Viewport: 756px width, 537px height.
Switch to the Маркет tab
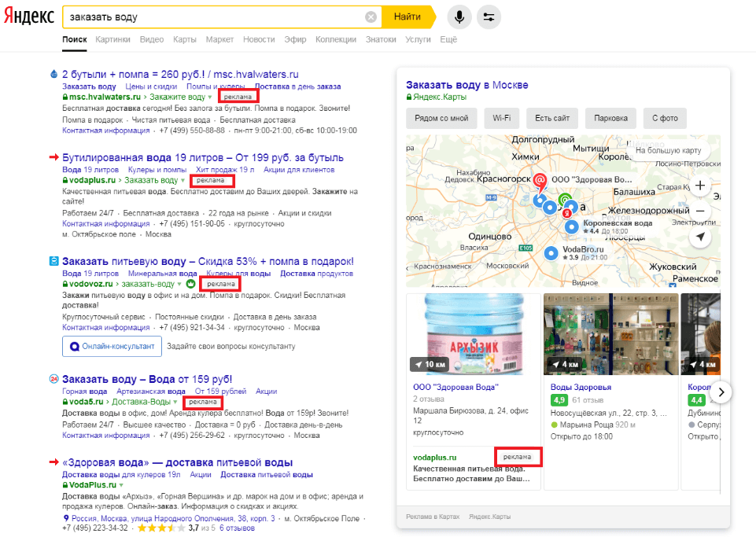click(219, 39)
